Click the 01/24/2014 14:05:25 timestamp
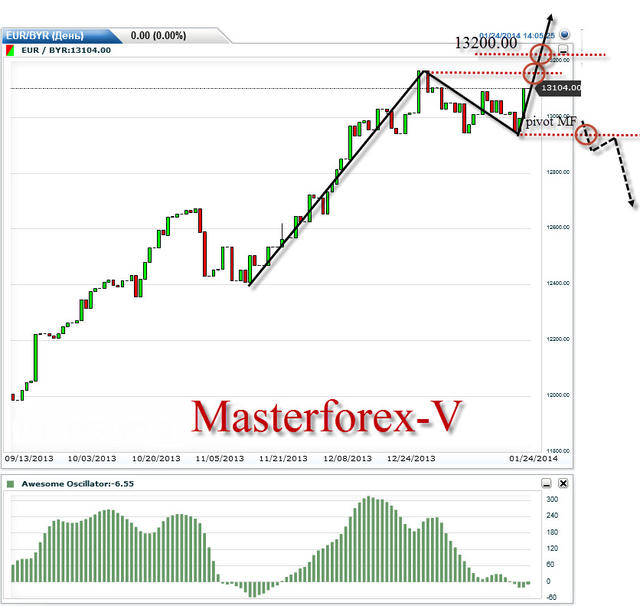Screen dimensions: 640x606 (517, 36)
